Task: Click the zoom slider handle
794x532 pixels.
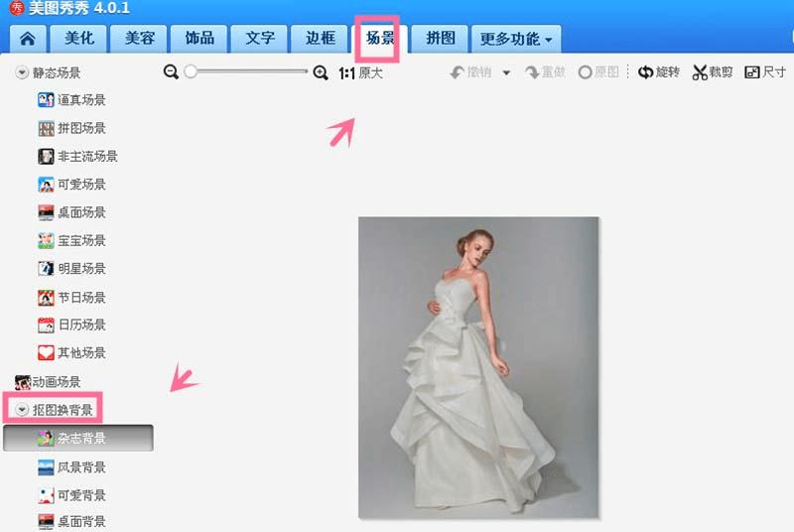Action: 191,71
